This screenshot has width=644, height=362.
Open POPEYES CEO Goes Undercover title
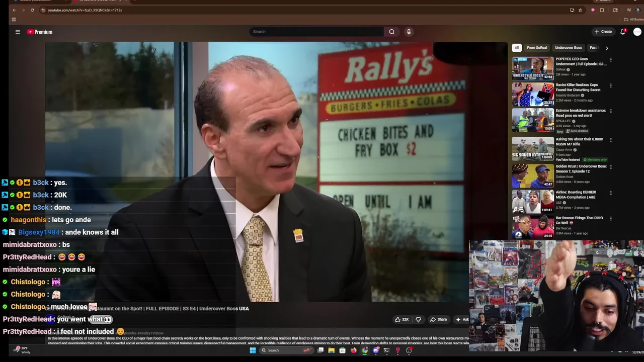581,61
